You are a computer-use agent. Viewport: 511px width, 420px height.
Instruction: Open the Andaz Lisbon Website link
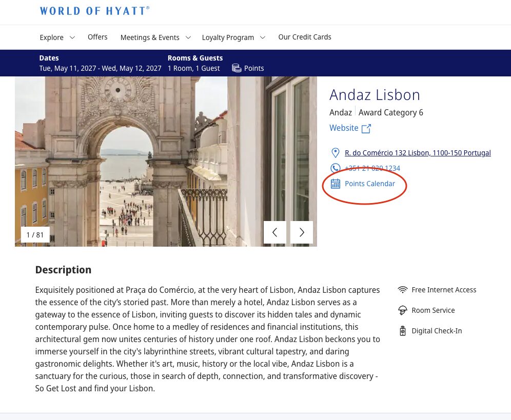click(344, 128)
